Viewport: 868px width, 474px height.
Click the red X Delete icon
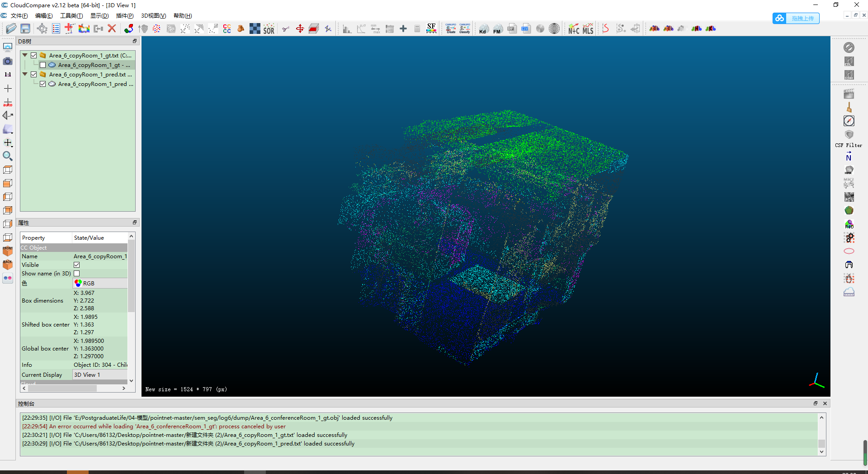point(112,29)
